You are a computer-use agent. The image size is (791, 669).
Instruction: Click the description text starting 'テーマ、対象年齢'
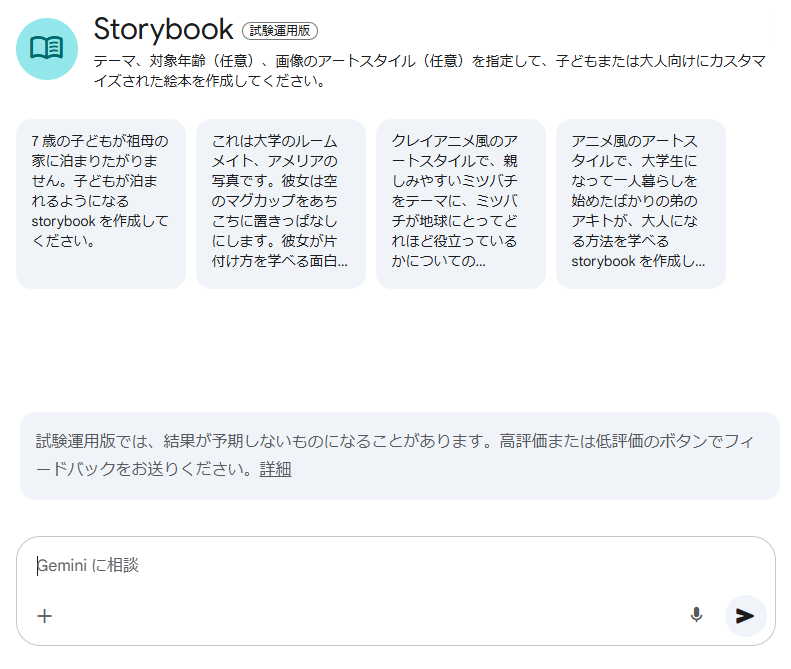(430, 71)
